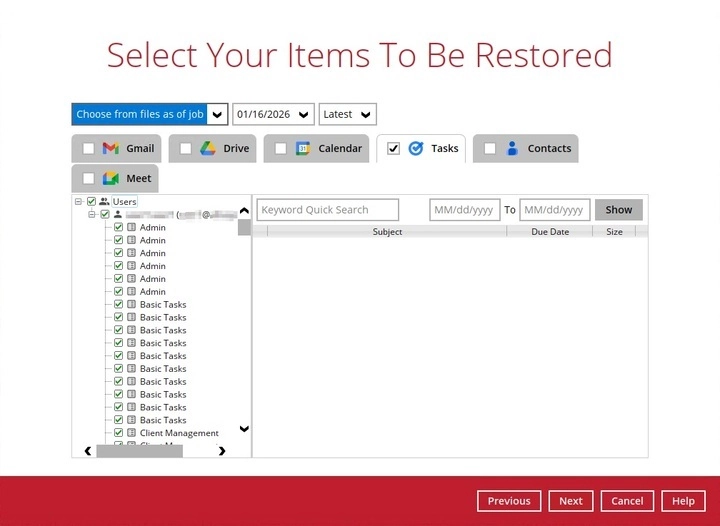Enable the Gmail checkbox
The height and width of the screenshot is (526, 720).
[x=89, y=149]
